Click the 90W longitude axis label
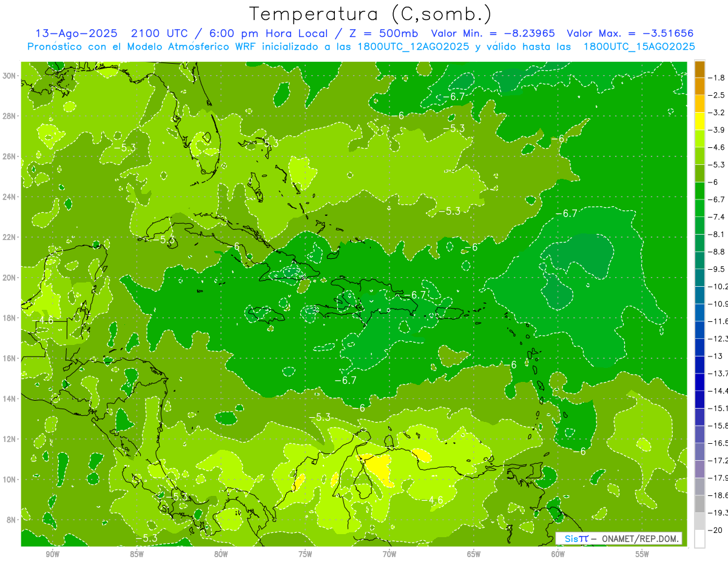Viewport: 728px width, 562px height. (x=53, y=554)
